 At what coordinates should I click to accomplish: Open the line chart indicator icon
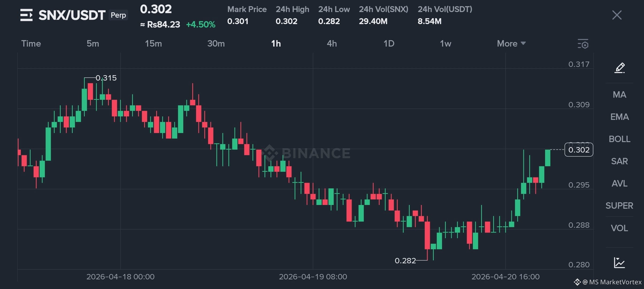point(619,263)
